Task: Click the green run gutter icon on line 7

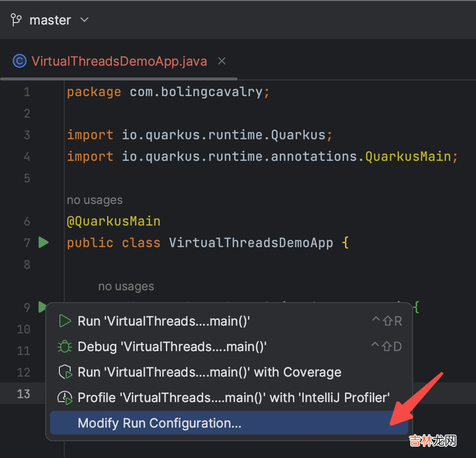Action: (x=44, y=242)
